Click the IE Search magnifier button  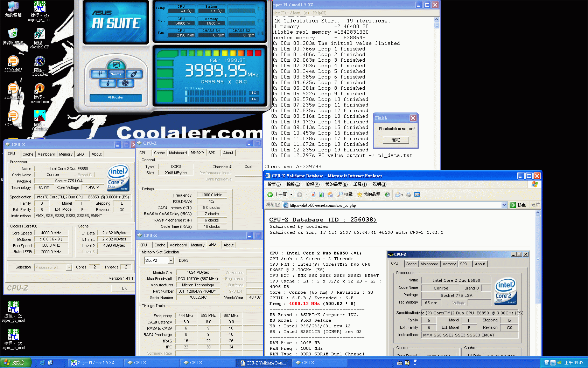coord(345,195)
